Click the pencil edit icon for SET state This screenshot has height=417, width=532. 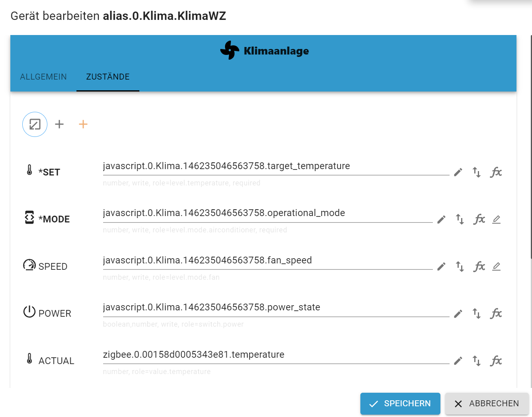point(458,172)
